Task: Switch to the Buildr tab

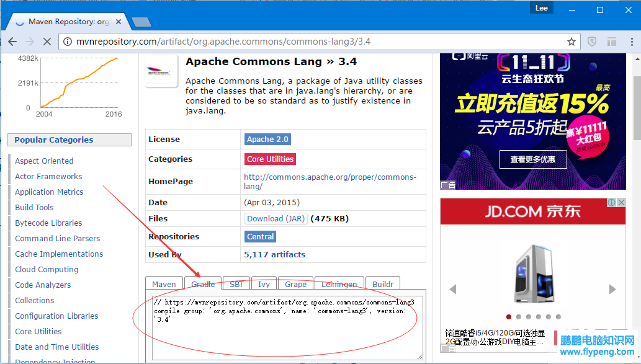Action: pyautogui.click(x=383, y=283)
